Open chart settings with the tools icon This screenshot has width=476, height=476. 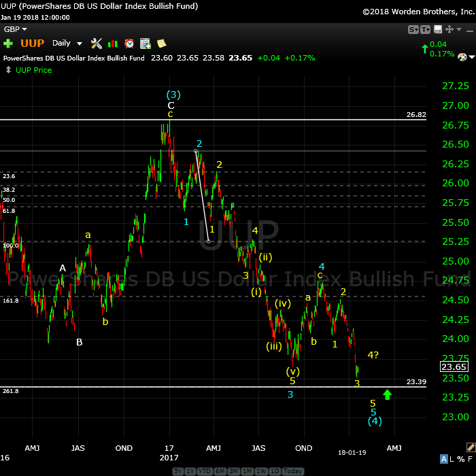click(97, 44)
